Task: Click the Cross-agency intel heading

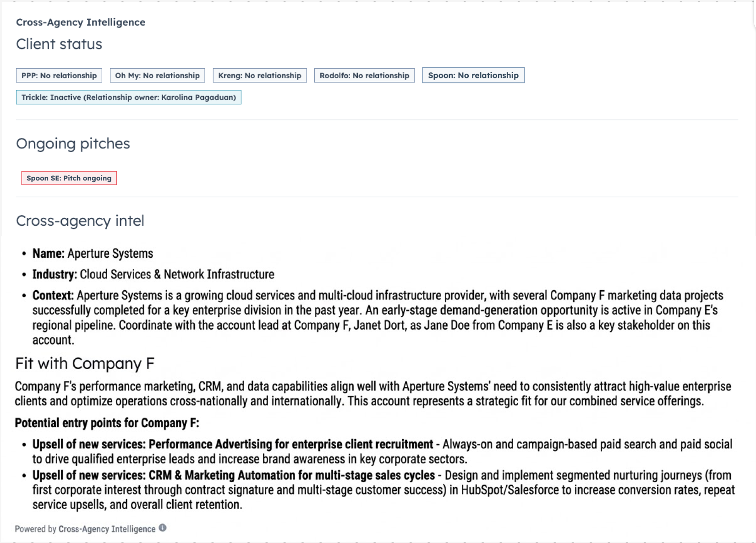Action: tap(80, 221)
